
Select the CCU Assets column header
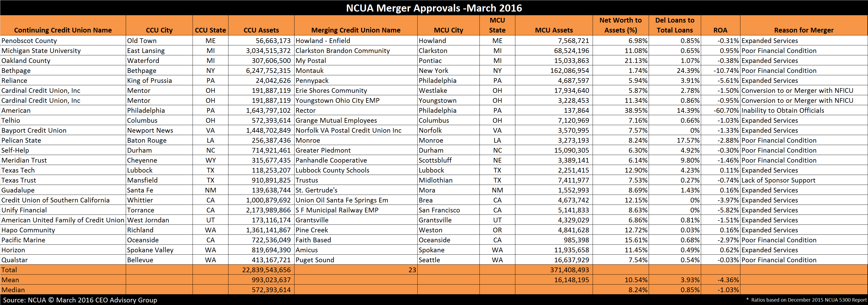point(261,30)
